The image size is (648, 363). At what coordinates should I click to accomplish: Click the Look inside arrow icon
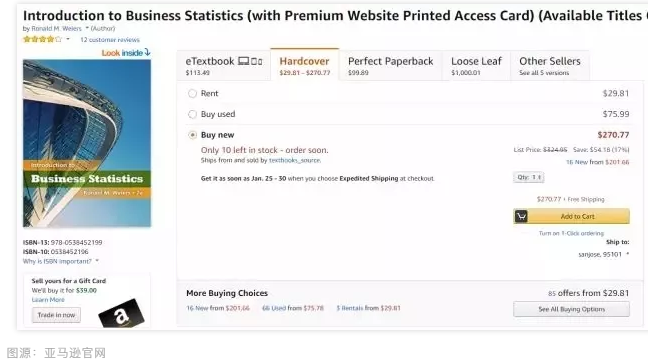pos(147,53)
